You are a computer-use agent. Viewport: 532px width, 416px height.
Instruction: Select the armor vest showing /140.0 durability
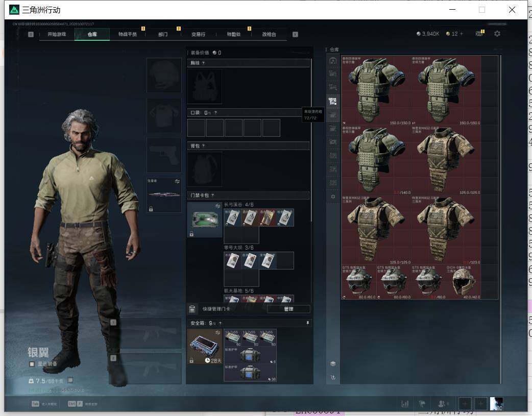click(376, 160)
